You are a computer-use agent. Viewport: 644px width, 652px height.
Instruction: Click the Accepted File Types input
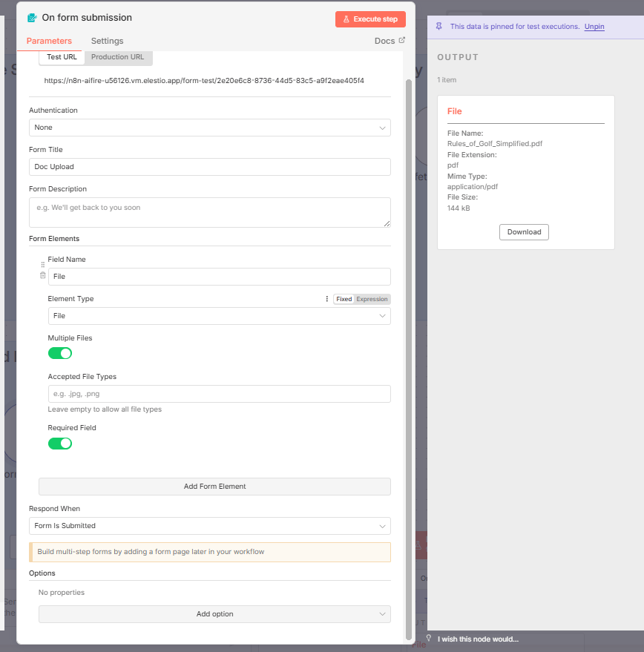coord(220,394)
